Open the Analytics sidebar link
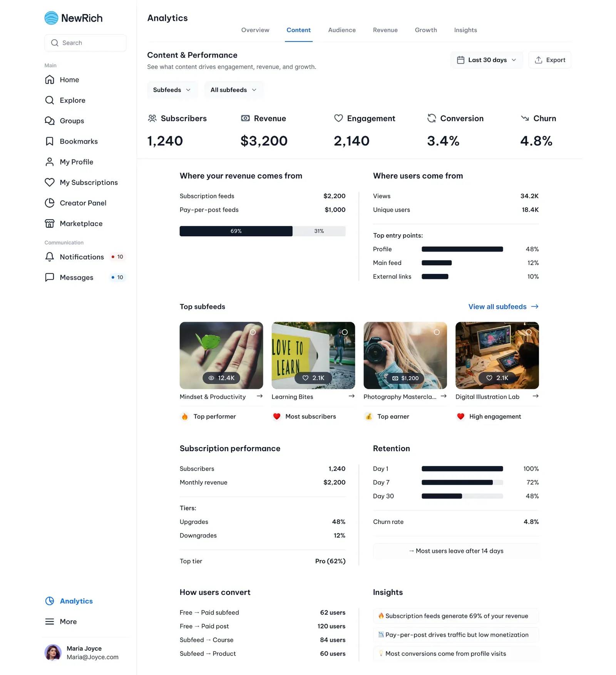This screenshot has width=616, height=675. tap(76, 601)
